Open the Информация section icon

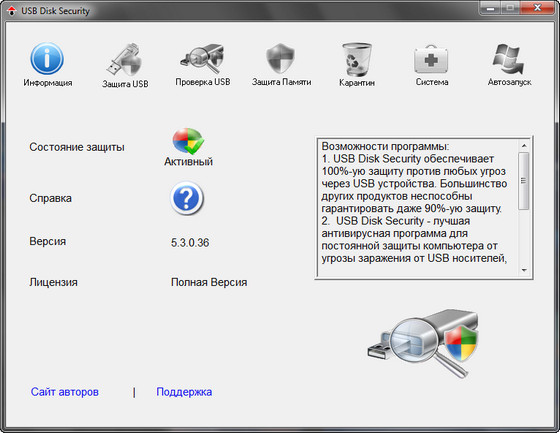47,59
